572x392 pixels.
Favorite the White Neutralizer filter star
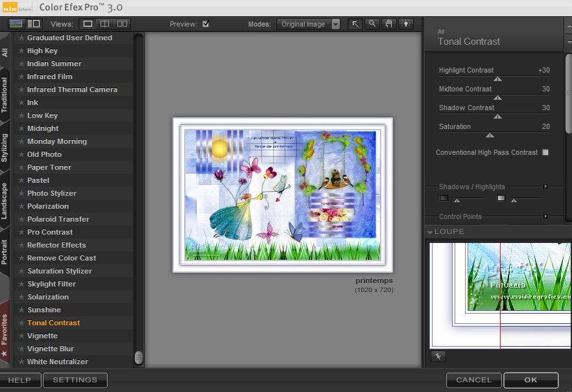point(21,362)
